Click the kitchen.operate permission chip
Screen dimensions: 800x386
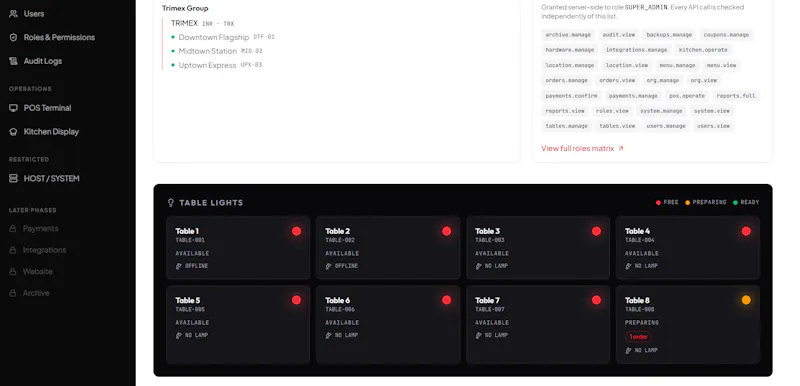[x=703, y=50]
